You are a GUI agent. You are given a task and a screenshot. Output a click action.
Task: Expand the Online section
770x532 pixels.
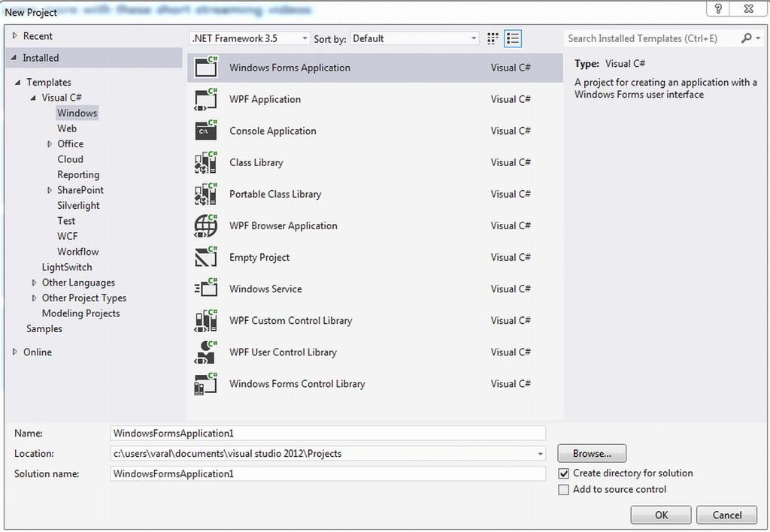tap(15, 352)
